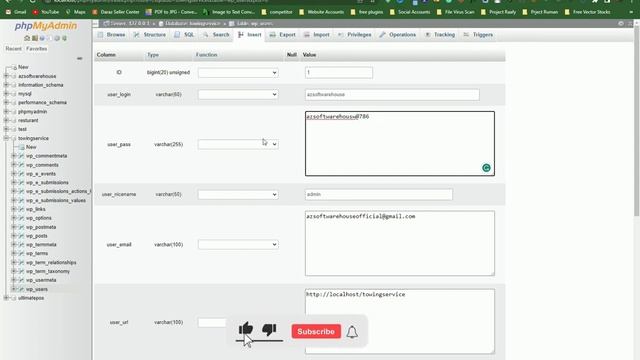Open Daraz Seller Center bookmark

pyautogui.click(x=116, y=12)
